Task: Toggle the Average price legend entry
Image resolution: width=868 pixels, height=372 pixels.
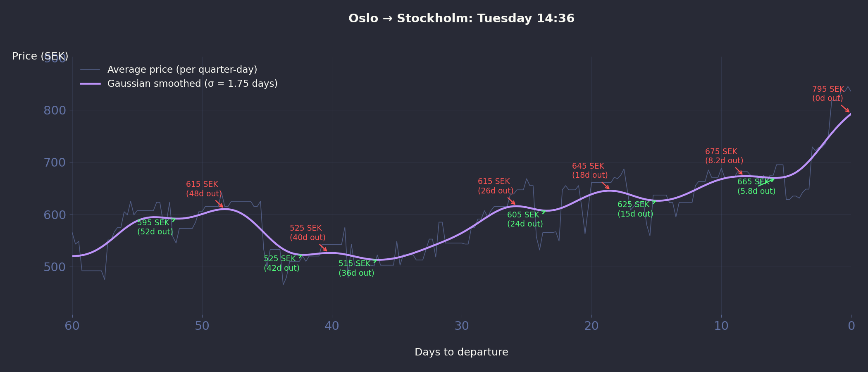Action: pos(182,69)
